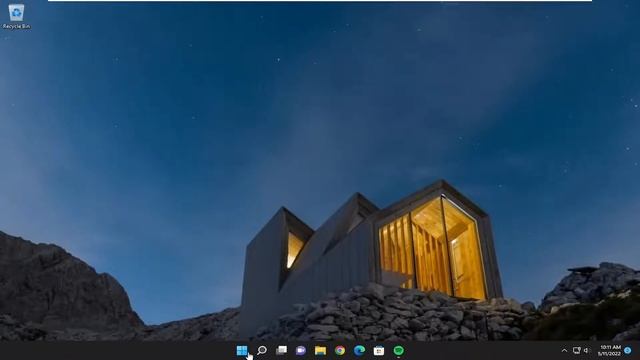Open the Recycle Bin desktop icon
Image resolution: width=640 pixels, height=360 pixels.
tap(16, 16)
